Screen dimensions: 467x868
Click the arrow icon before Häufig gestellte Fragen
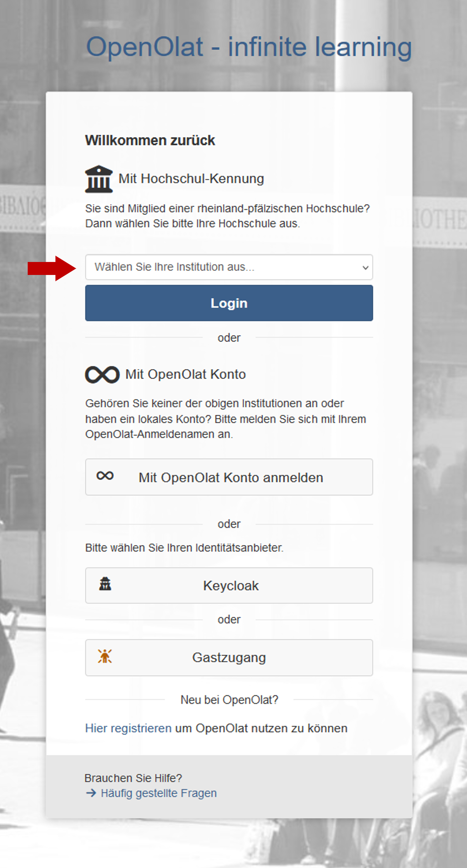(91, 793)
